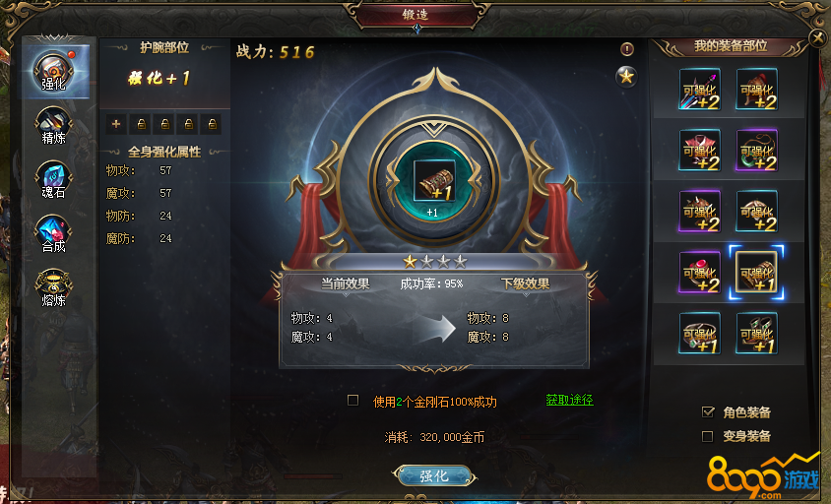Click the red exclamation info icon

click(627, 49)
